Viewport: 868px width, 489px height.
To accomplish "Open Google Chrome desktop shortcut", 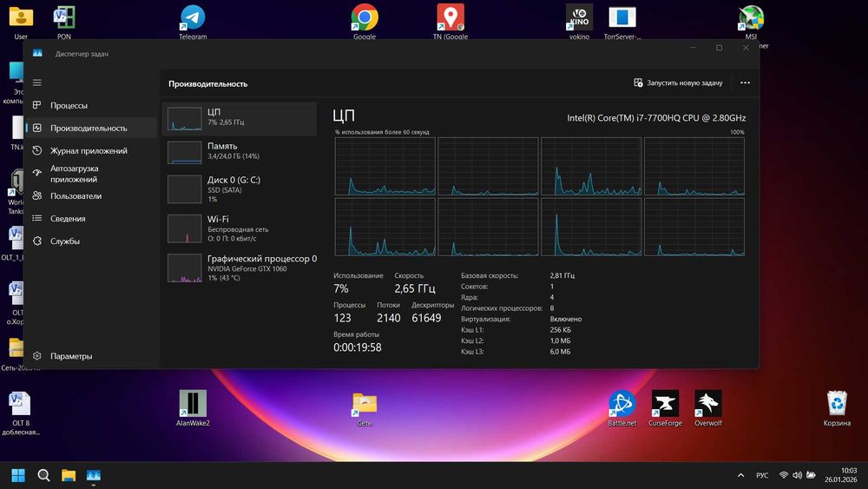I will 365,22.
